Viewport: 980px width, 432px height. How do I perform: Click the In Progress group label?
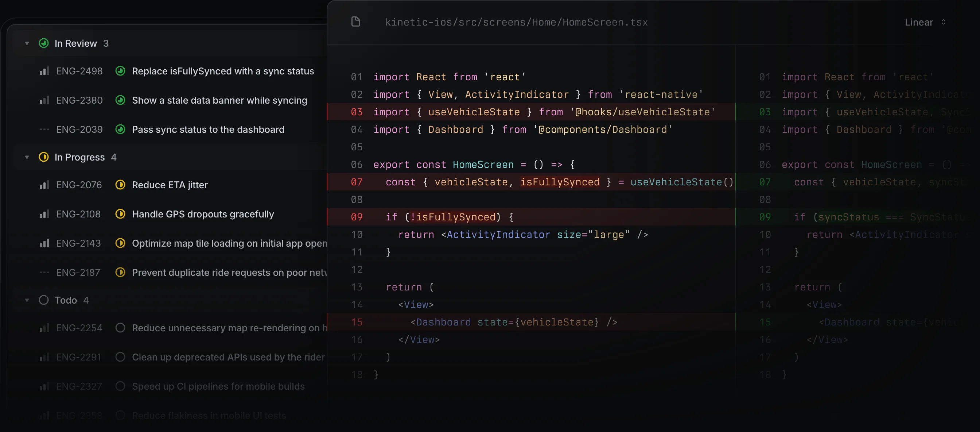point(79,157)
